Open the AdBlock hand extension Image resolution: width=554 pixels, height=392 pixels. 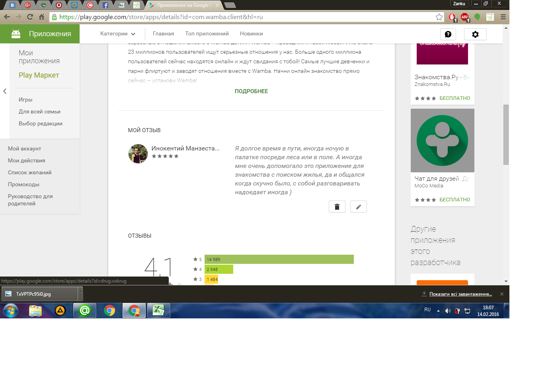(x=452, y=17)
